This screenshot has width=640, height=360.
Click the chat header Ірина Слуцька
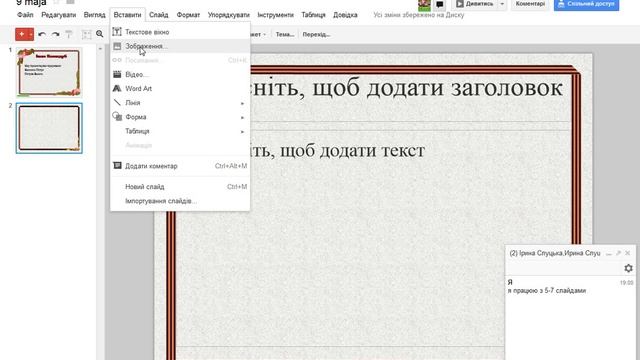tap(555, 253)
